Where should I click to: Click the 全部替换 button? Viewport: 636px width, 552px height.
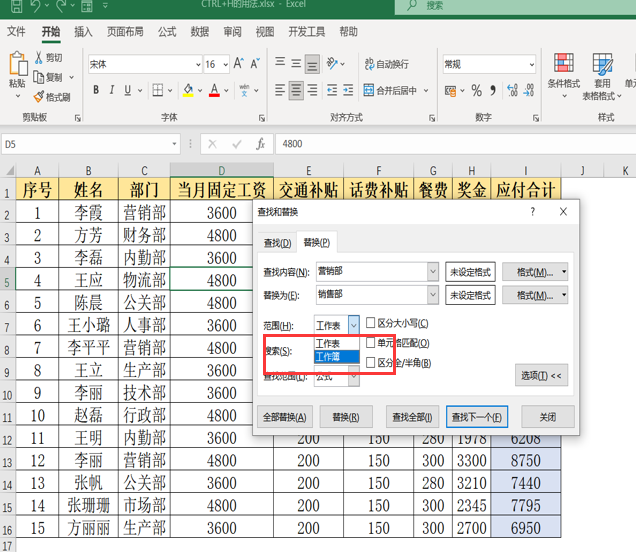click(285, 417)
